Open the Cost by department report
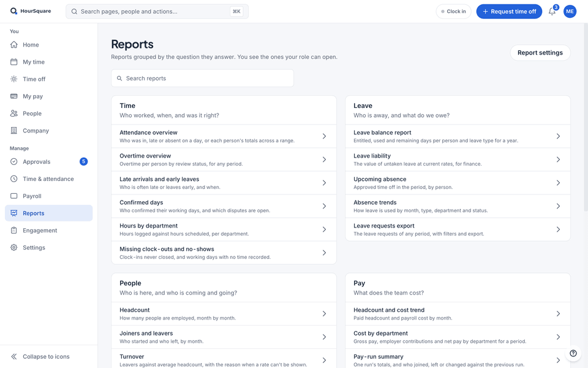 pos(458,337)
